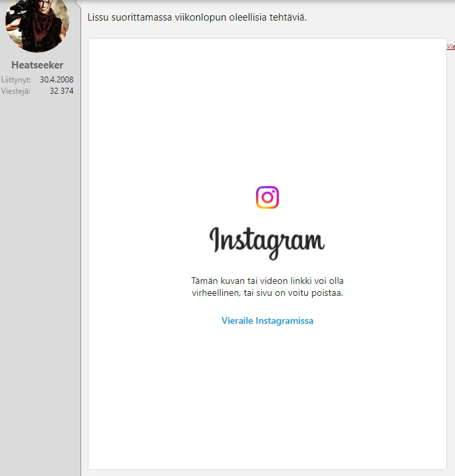Click the Instagram wordmark logo
The image size is (455, 476).
click(x=267, y=241)
